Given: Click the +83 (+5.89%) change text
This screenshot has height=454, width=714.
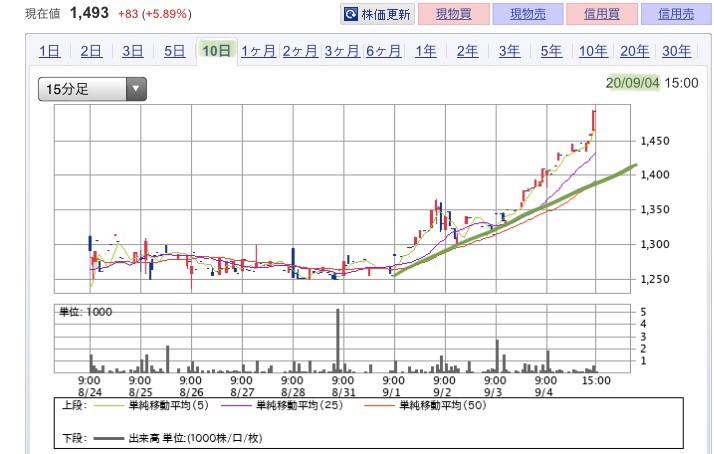Looking at the screenshot, I should 155,14.
